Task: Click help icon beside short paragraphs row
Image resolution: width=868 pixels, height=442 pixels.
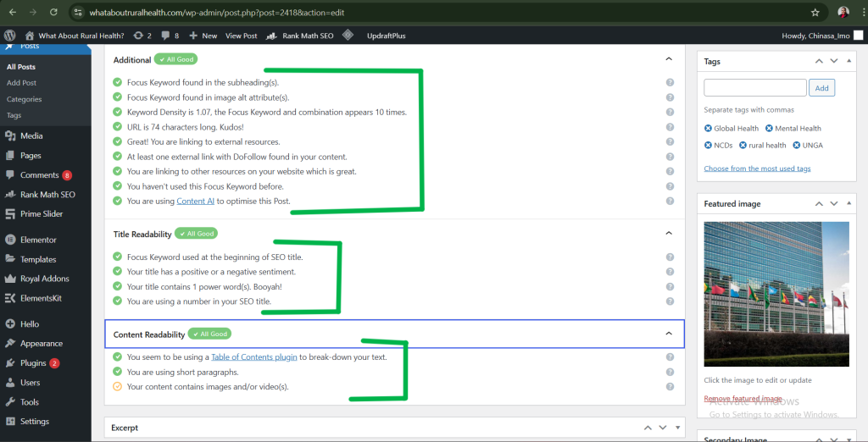Action: (x=670, y=372)
